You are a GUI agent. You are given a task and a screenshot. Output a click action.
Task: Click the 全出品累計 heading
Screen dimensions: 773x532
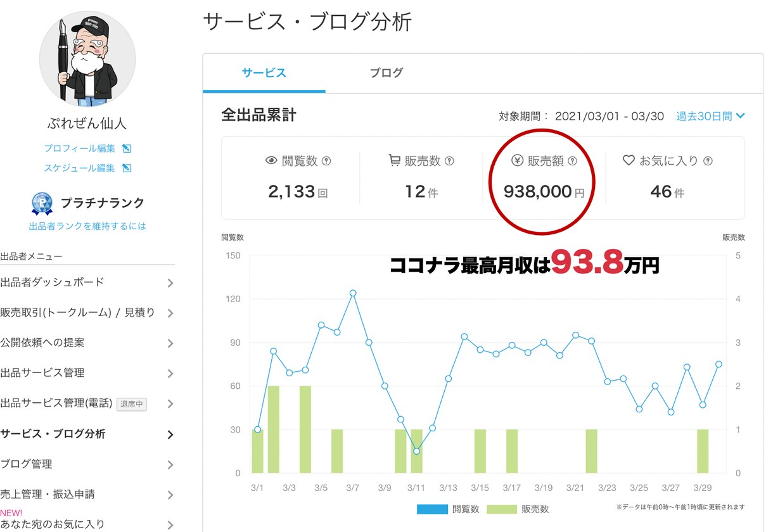click(259, 115)
